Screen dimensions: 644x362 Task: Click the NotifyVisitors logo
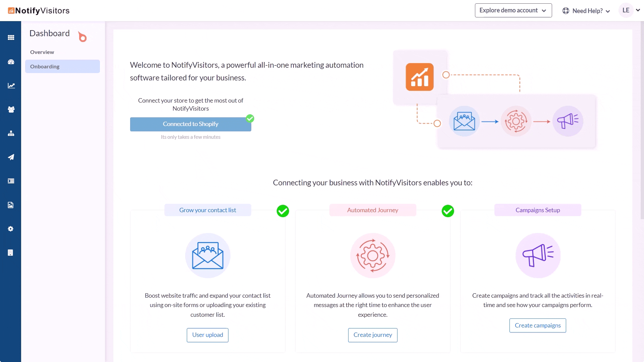[x=39, y=11]
